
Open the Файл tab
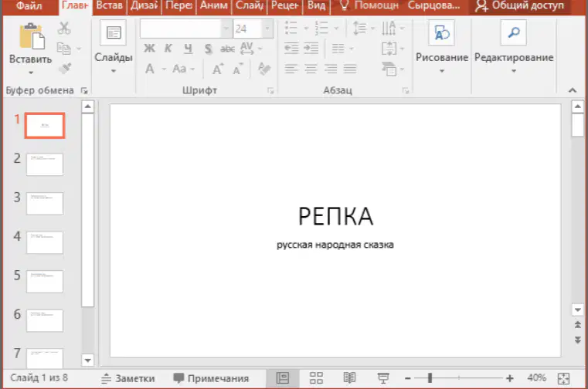click(x=29, y=6)
